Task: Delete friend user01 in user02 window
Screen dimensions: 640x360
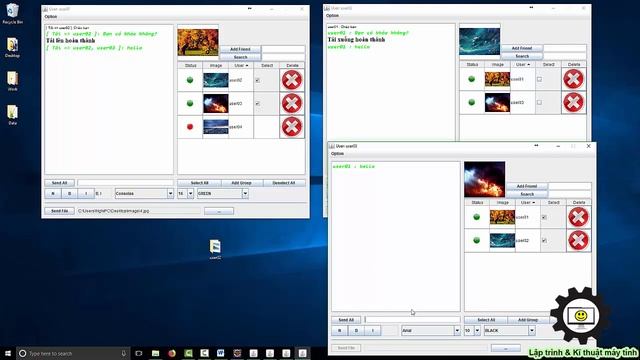Action: coord(573,79)
